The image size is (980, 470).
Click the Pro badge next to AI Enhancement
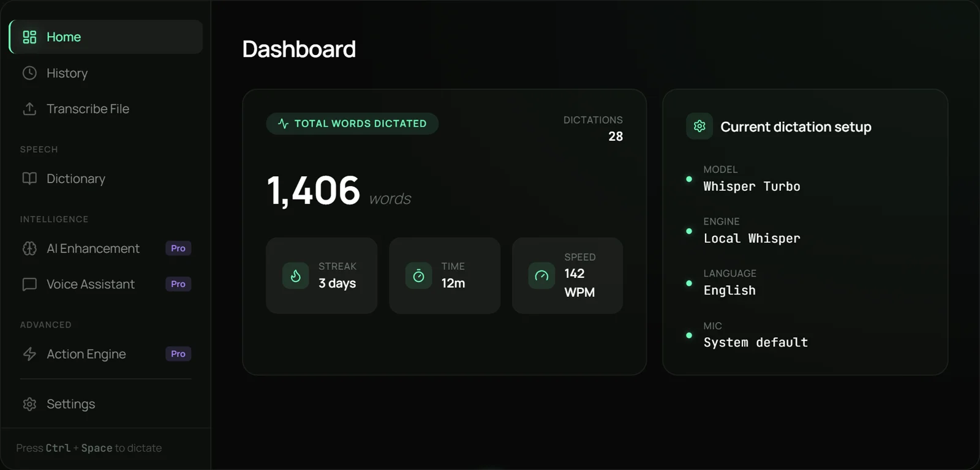(x=178, y=248)
